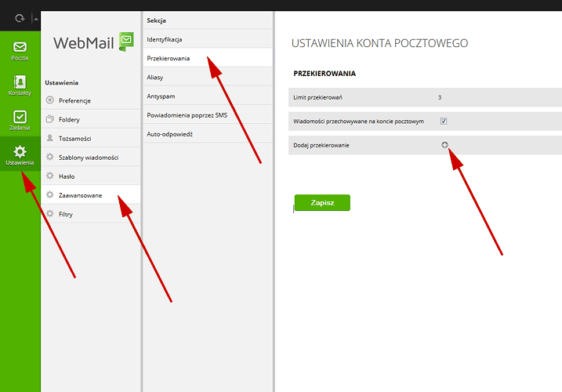Screen dimensions: 562x392
Task: Click the Tożsamości person icon
Action: point(50,138)
